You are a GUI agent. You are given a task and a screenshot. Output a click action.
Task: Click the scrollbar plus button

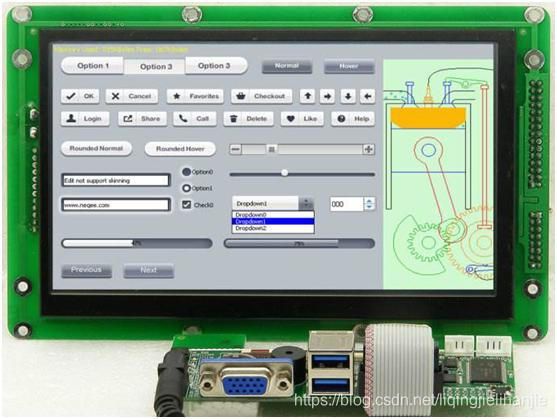(368, 149)
